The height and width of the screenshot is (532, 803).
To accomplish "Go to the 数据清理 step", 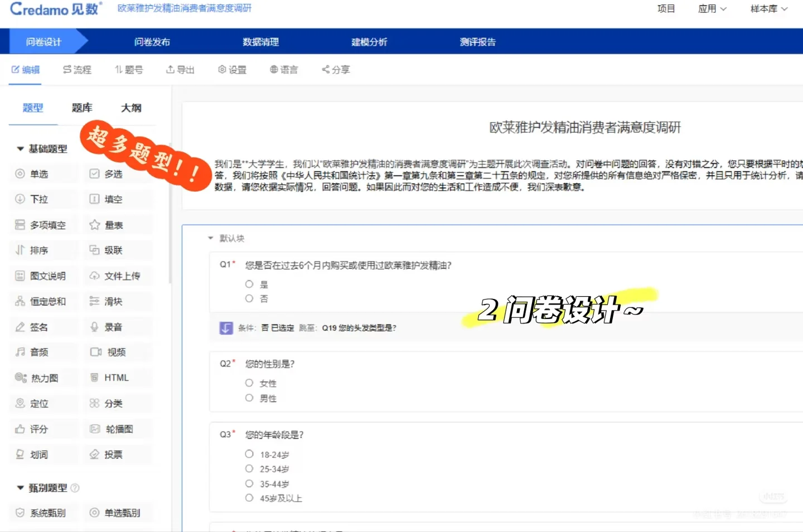I will [x=261, y=42].
